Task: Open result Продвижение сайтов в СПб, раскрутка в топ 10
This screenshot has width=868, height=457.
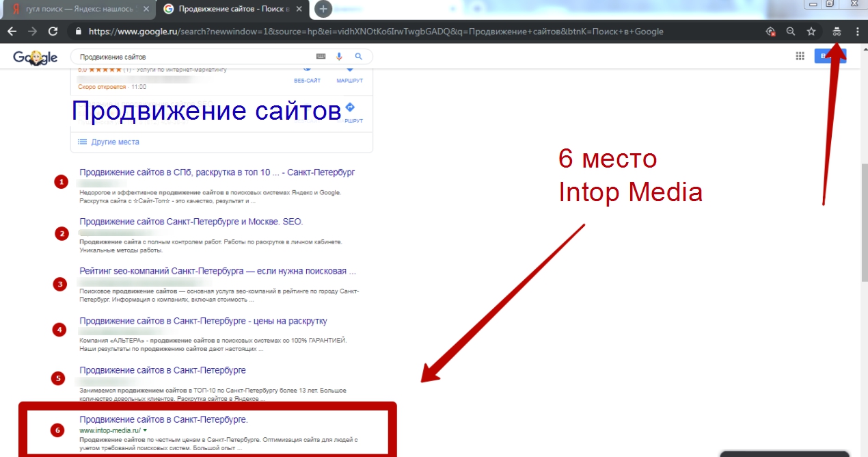Action: click(x=217, y=172)
